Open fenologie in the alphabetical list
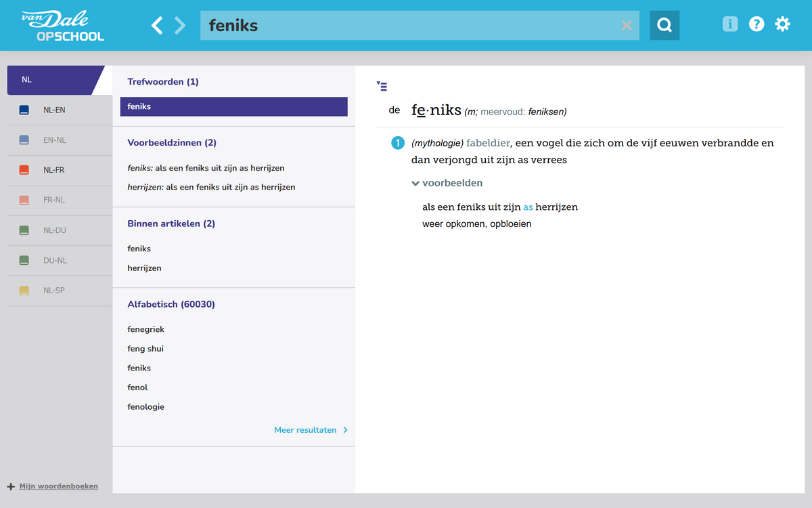 (146, 407)
